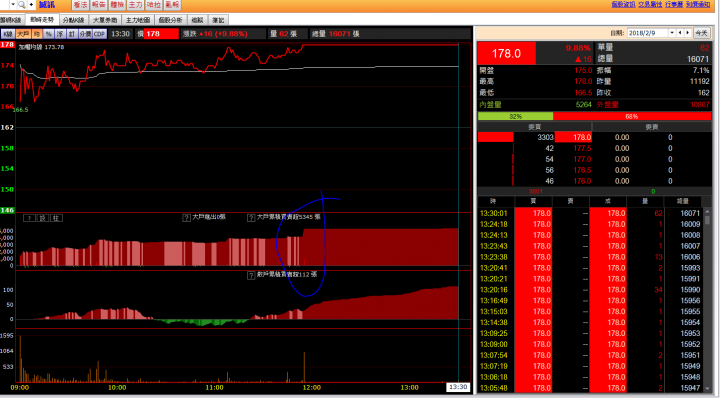This screenshot has height=398, width=720.
Task: Click the magnifier search icon
Action: tap(22, 5)
